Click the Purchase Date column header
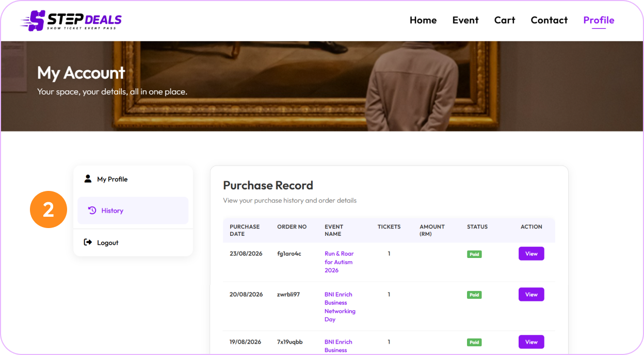644x355 pixels. 245,230
